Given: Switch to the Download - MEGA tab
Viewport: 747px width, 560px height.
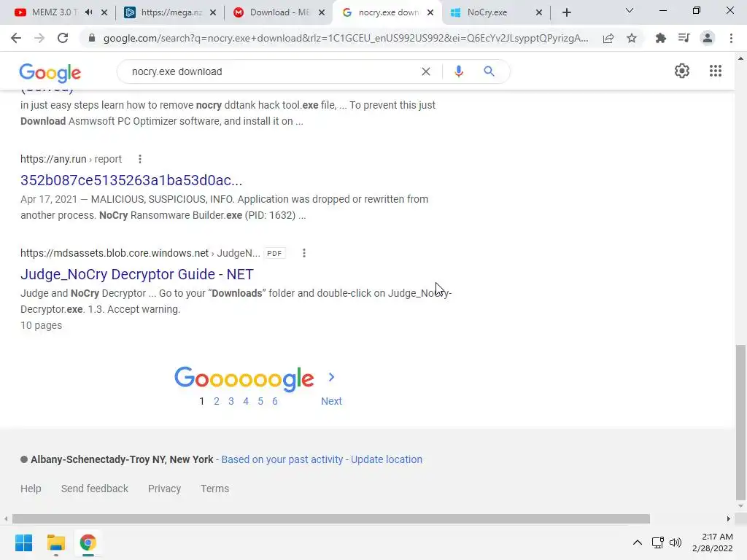Looking at the screenshot, I should (279, 12).
